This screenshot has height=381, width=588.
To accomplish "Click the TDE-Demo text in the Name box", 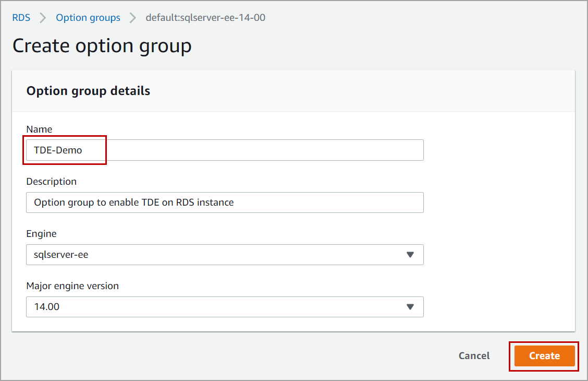I will 58,150.
